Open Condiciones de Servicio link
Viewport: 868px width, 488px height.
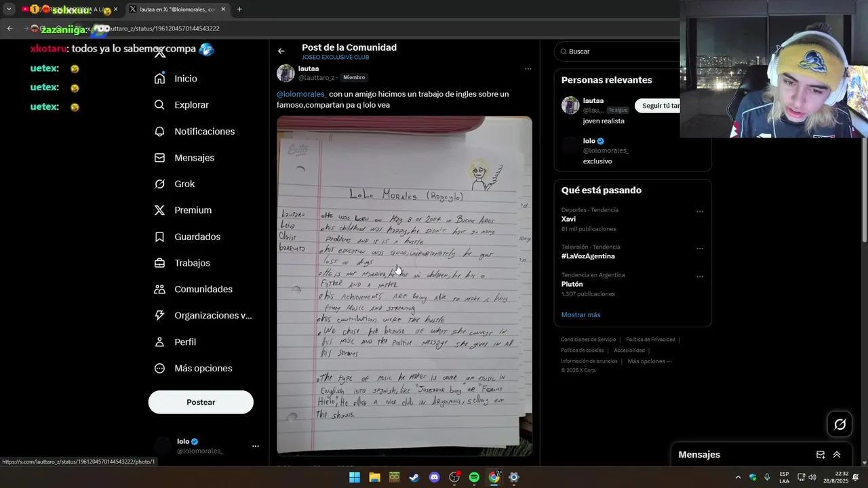(588, 340)
